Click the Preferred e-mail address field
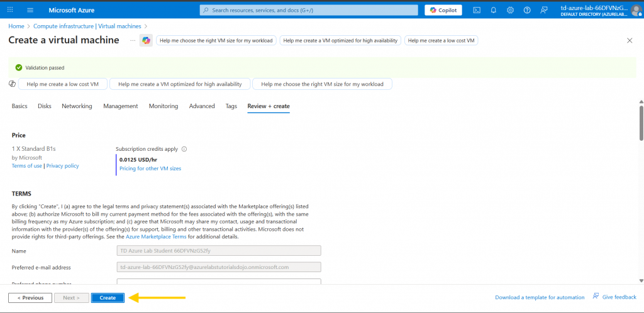The width and height of the screenshot is (644, 313). click(x=219, y=267)
